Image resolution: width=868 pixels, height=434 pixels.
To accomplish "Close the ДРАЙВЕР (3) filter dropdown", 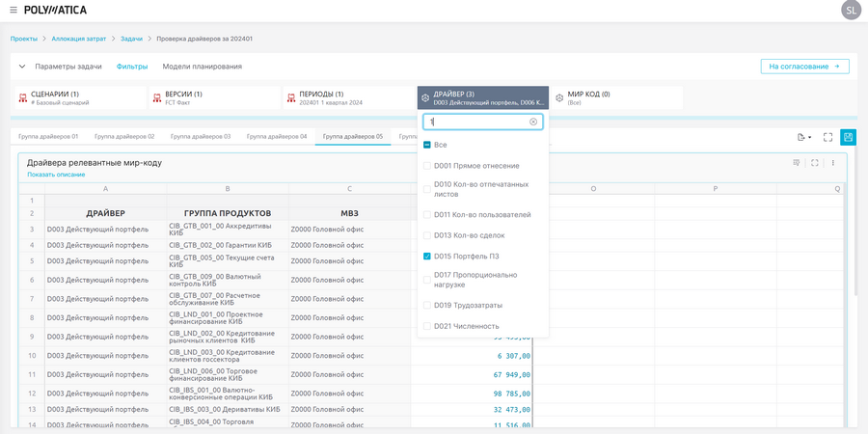I will [483, 98].
